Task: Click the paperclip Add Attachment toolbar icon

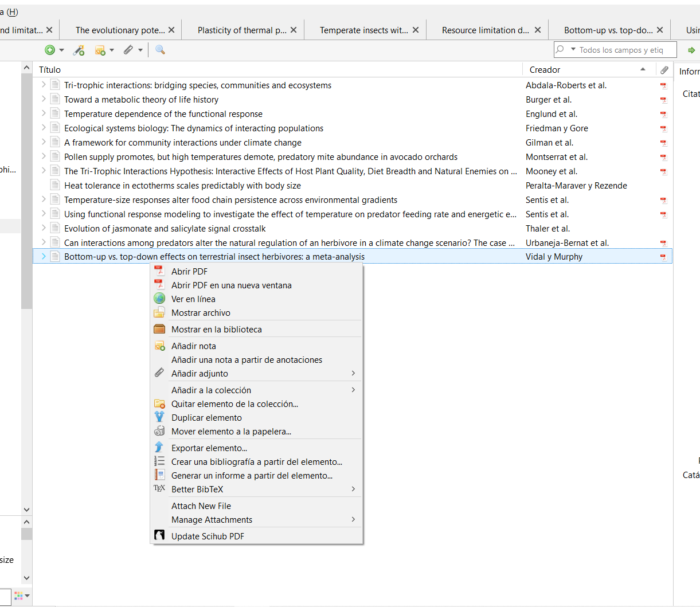Action: click(x=128, y=50)
